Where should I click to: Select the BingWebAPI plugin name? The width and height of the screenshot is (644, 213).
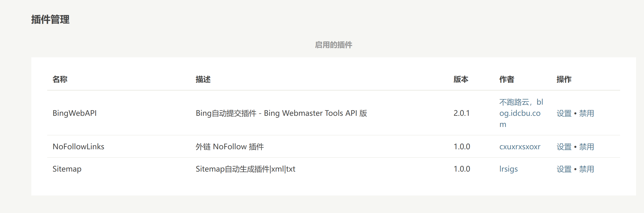point(75,113)
